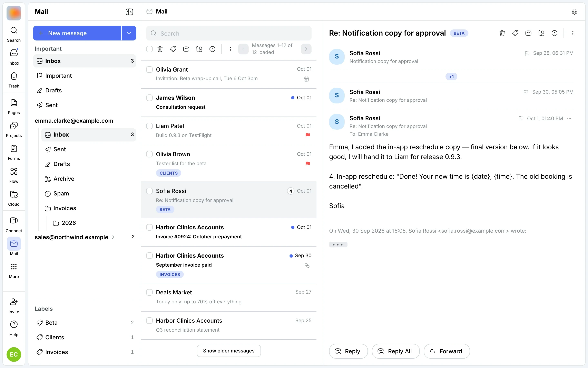Move the open conversation to folder
The image size is (588, 368).
[541, 33]
